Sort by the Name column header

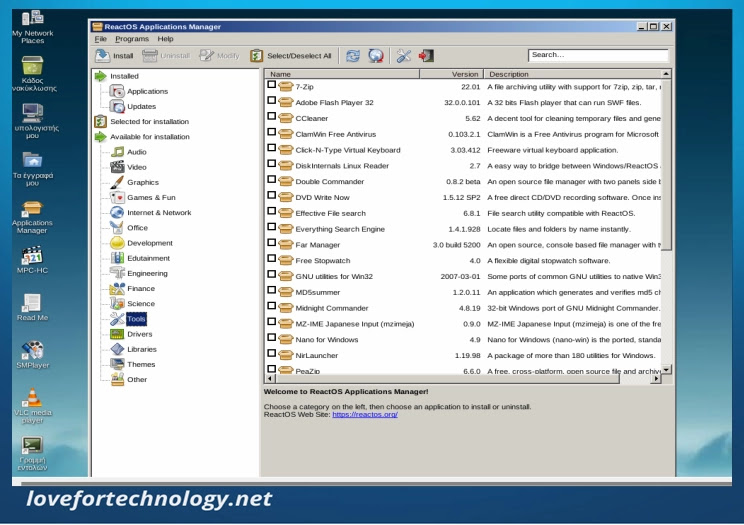(x=342, y=74)
